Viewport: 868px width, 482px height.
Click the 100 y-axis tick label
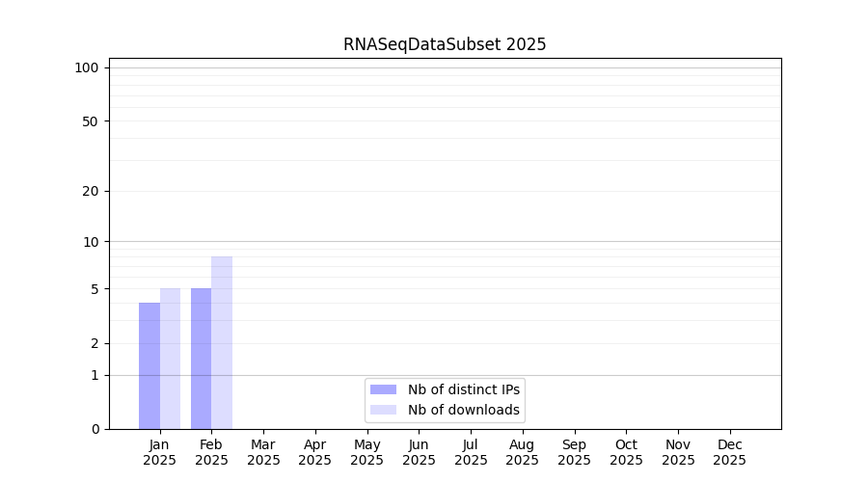87,67
